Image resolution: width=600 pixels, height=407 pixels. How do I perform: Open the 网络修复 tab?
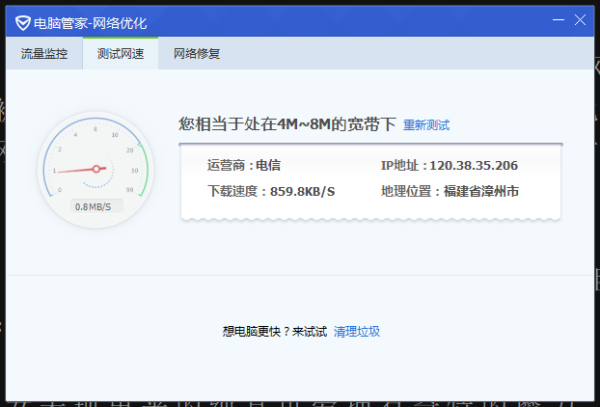pyautogui.click(x=196, y=54)
